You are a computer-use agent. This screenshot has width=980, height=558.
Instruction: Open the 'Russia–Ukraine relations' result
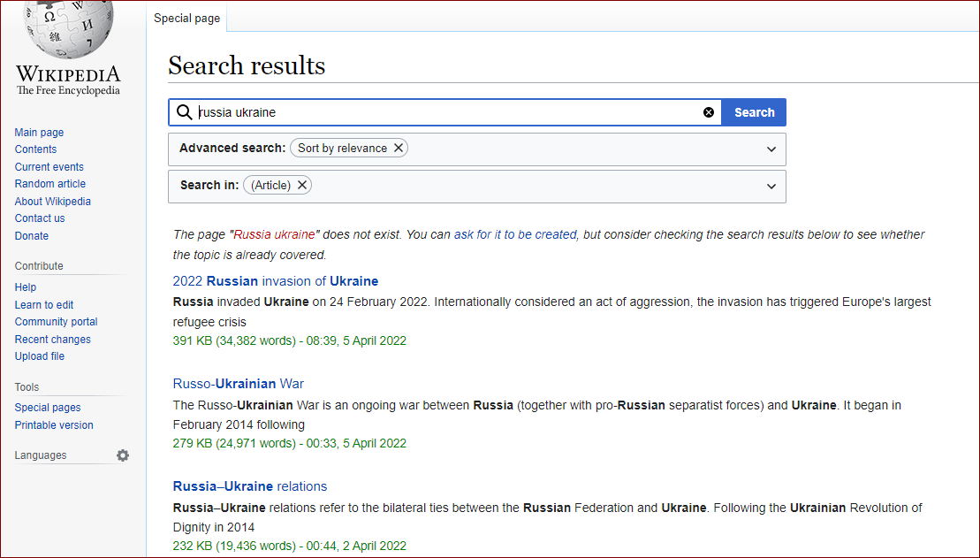pyautogui.click(x=250, y=486)
